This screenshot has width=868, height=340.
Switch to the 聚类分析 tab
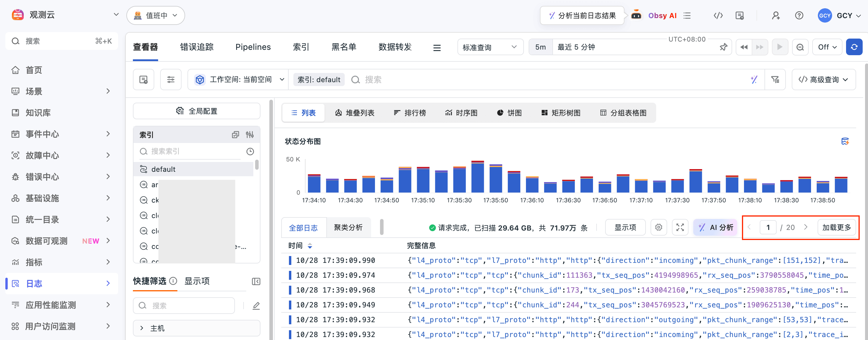tap(348, 228)
